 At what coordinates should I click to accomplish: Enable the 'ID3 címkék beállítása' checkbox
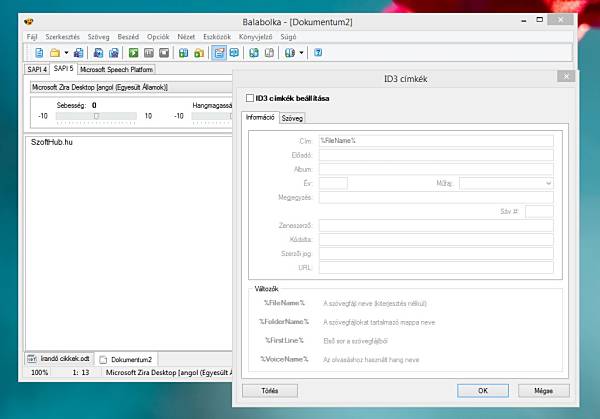(x=250, y=98)
